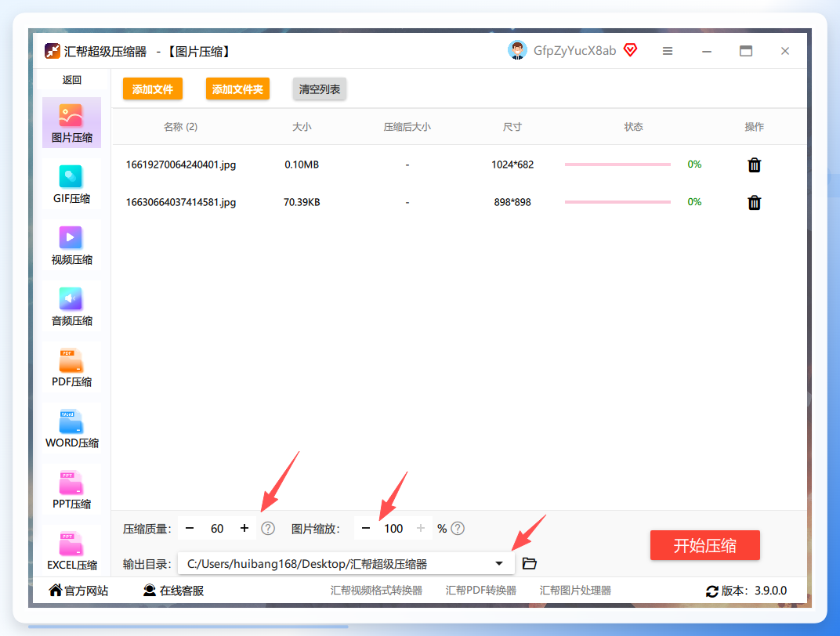Image resolution: width=840 pixels, height=636 pixels.
Task: Click the help icon next to 压缩质量
Action: (268, 529)
